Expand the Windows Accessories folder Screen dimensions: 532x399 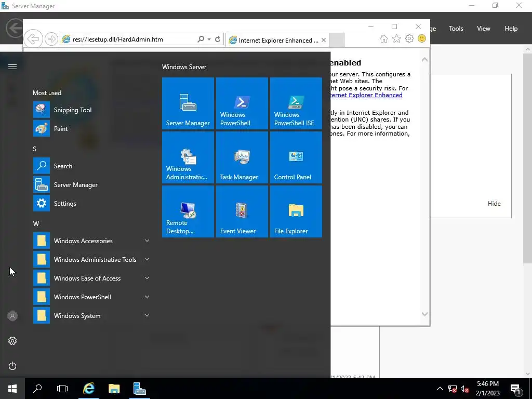coord(147,241)
